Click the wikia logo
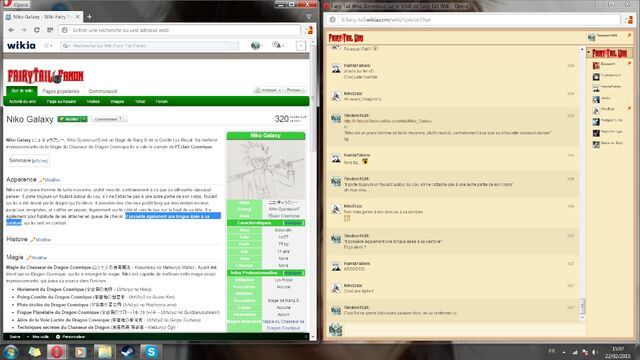640x360 pixels. coord(21,45)
